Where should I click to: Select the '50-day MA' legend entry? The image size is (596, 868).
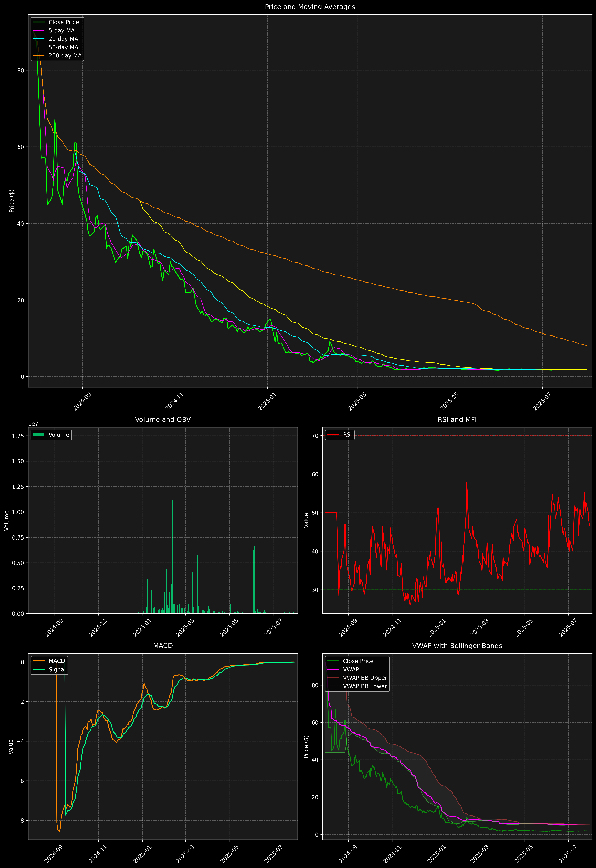[56, 47]
